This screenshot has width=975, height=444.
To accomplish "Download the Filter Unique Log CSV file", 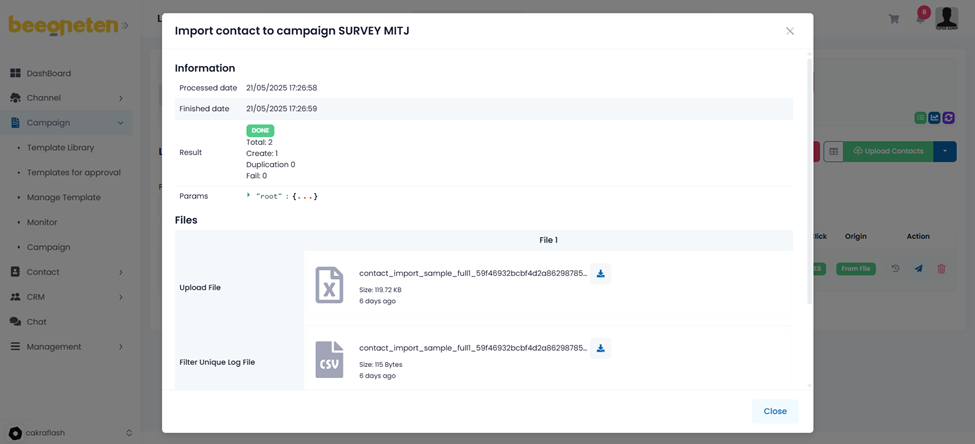I will coord(600,349).
